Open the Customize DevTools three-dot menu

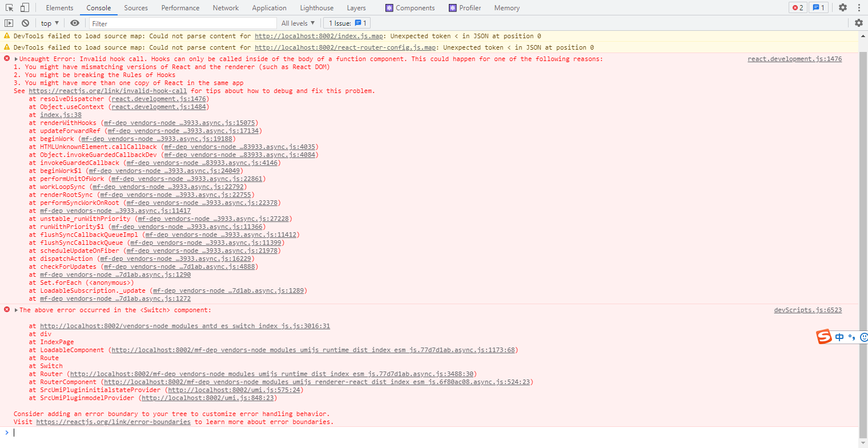pyautogui.click(x=860, y=7)
